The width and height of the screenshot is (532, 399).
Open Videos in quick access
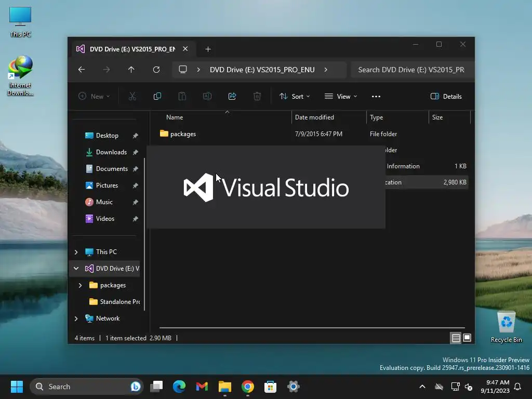(105, 219)
